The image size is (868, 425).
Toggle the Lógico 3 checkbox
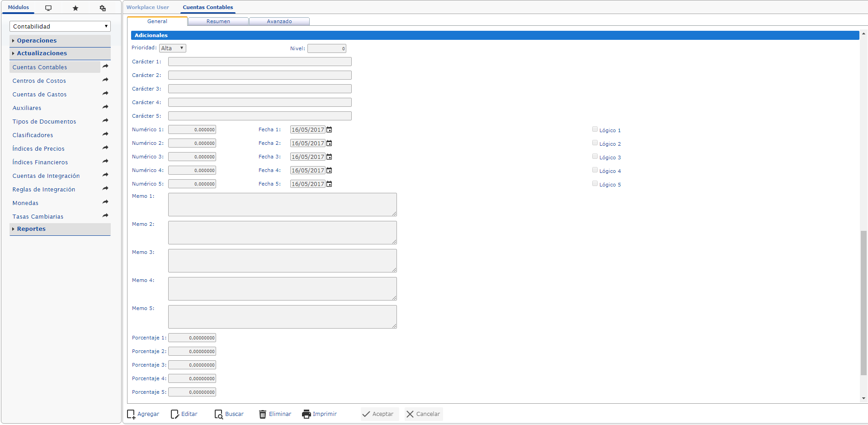[x=595, y=157]
